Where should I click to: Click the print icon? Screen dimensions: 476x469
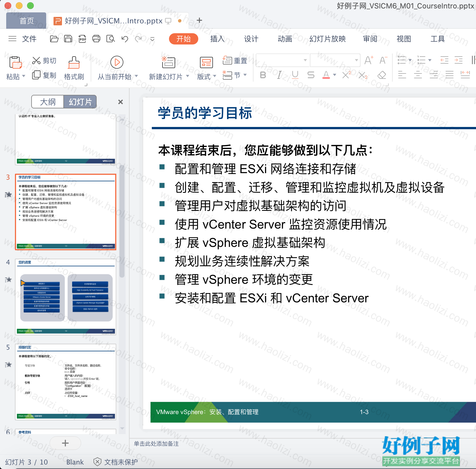(96, 39)
